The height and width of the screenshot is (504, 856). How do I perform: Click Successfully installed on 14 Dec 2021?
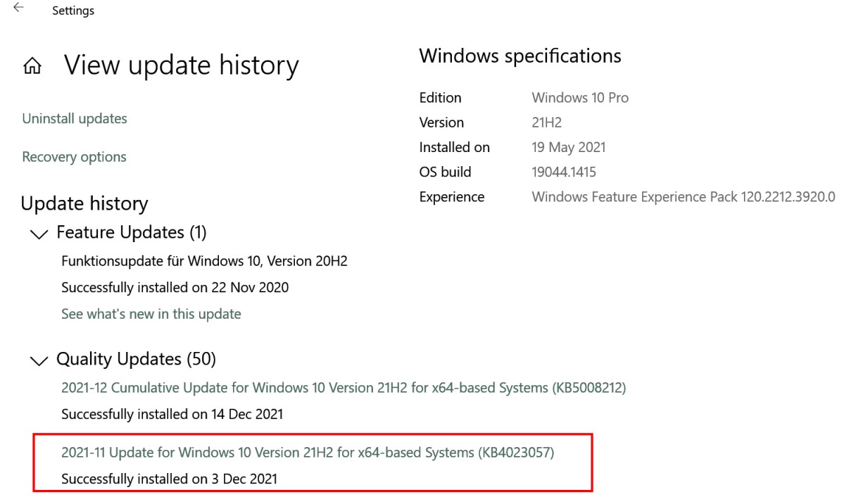tap(172, 415)
